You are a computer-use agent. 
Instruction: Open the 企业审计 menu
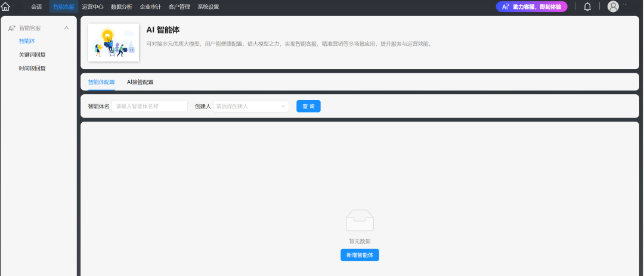(150, 7)
